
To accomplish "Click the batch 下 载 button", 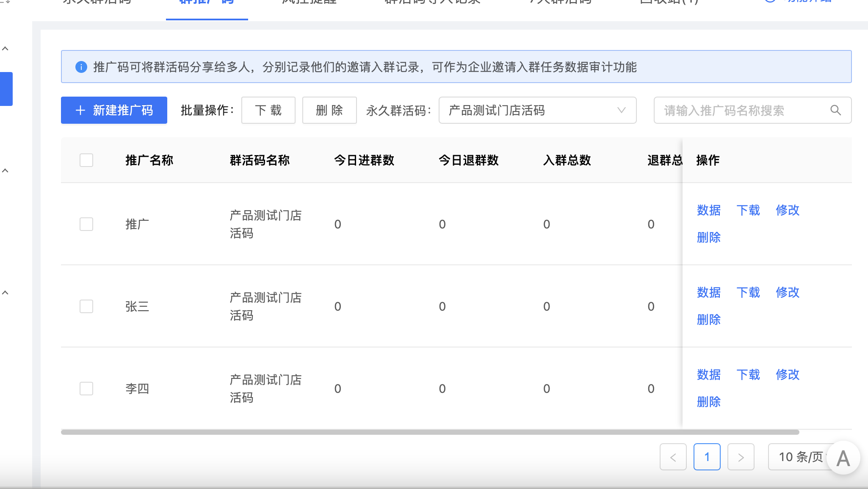I will 268,111.
